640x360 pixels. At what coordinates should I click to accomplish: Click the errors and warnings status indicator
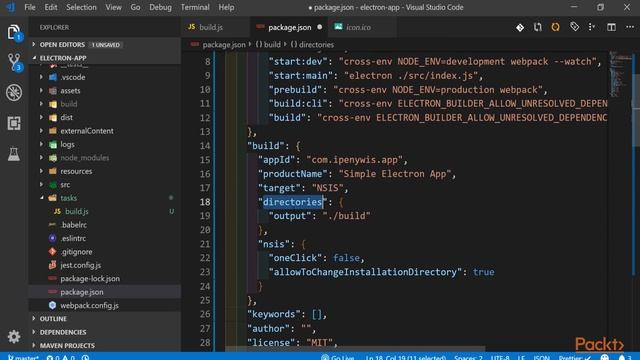60,358
